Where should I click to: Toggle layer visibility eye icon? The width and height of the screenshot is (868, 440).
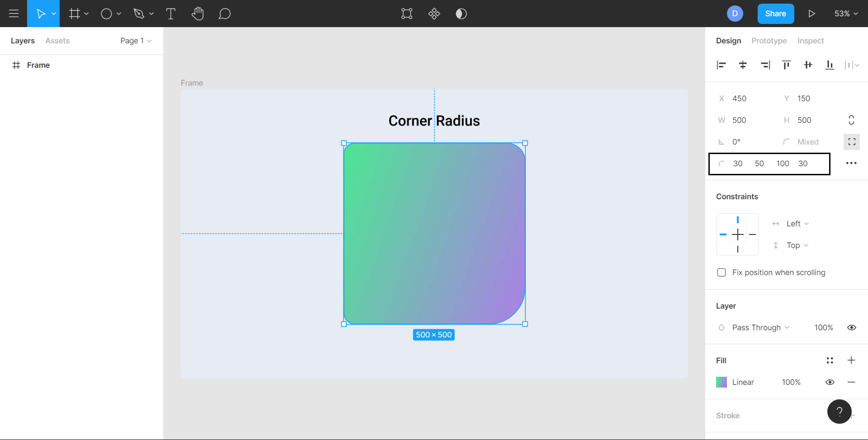(x=851, y=328)
